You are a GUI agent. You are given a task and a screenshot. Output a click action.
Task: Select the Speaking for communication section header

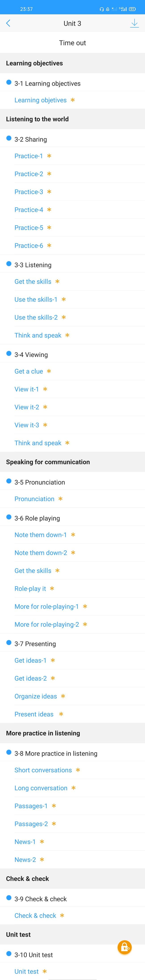pos(72,462)
